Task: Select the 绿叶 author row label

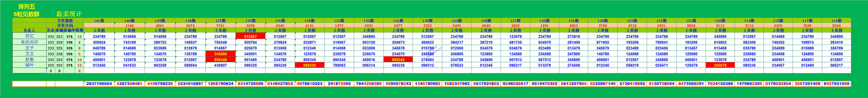Action: tap(29, 65)
